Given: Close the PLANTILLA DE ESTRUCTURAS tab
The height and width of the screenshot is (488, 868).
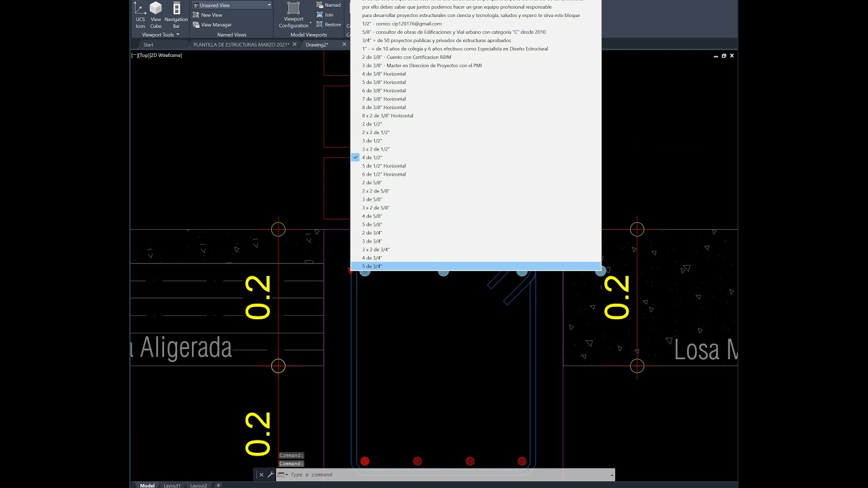Looking at the screenshot, I should point(294,45).
